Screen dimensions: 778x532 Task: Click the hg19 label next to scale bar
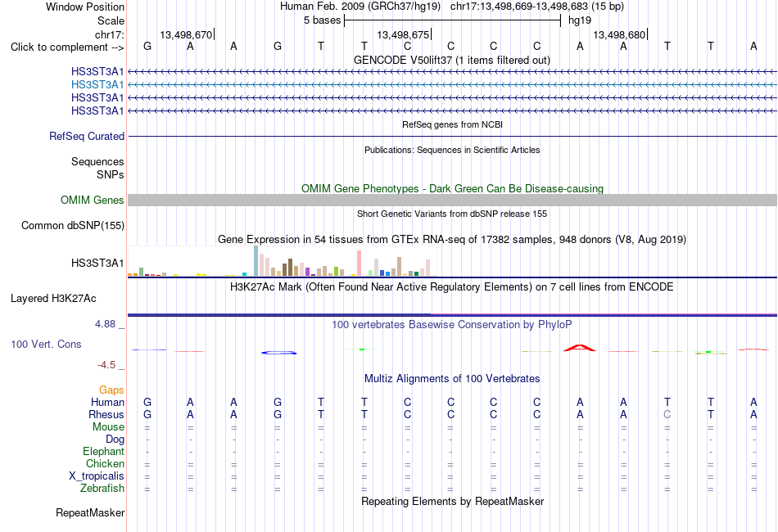580,20
